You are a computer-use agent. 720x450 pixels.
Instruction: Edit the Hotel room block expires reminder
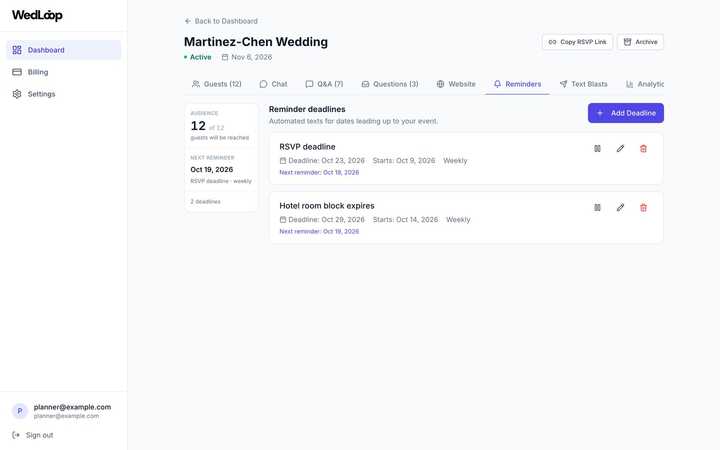tap(620, 208)
